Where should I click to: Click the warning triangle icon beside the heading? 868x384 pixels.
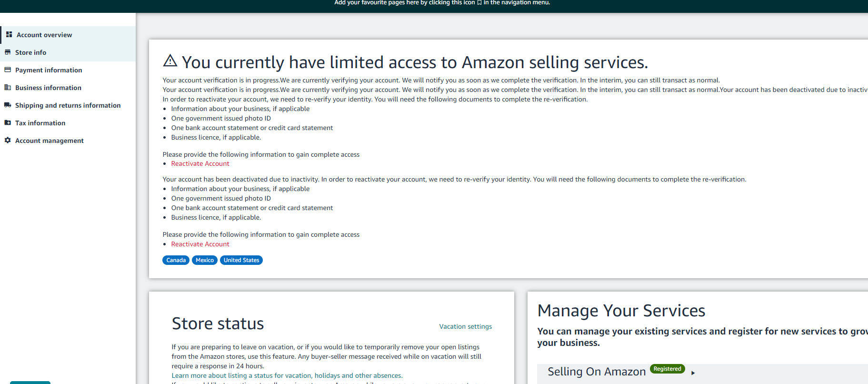click(170, 61)
